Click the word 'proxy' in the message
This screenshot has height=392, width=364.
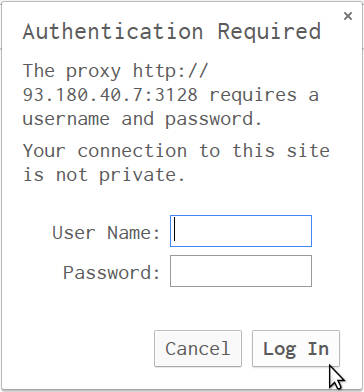pyautogui.click(x=93, y=72)
